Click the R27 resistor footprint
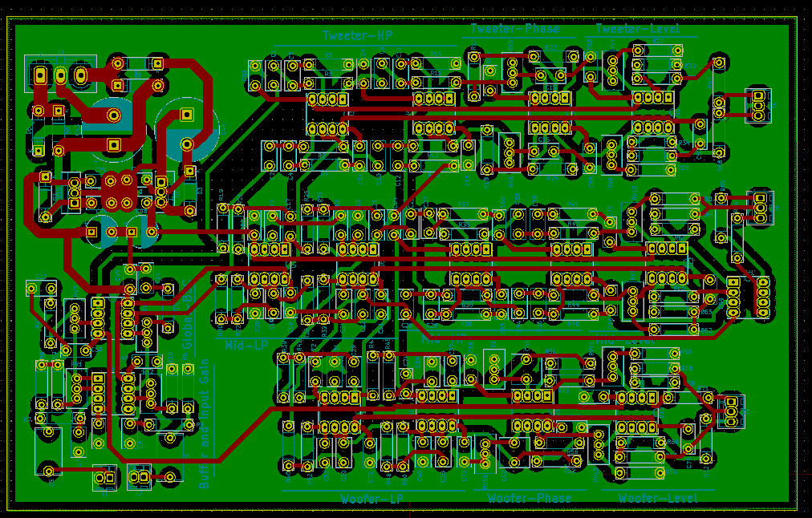The image size is (812, 518). coord(658,51)
